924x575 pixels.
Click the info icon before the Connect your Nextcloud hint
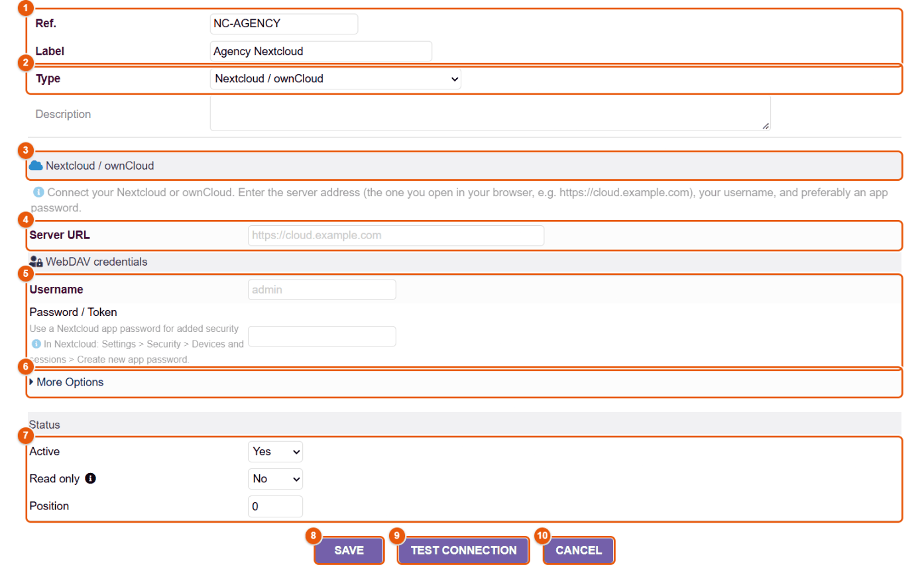pos(38,193)
